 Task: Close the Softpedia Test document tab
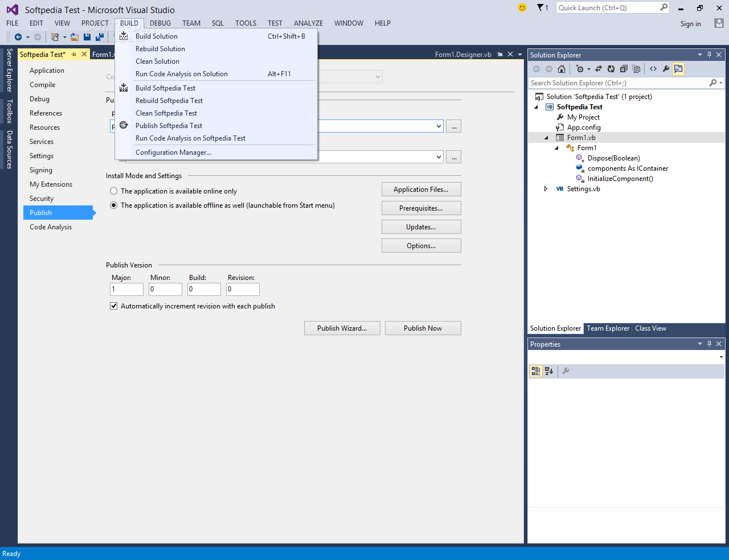[84, 54]
